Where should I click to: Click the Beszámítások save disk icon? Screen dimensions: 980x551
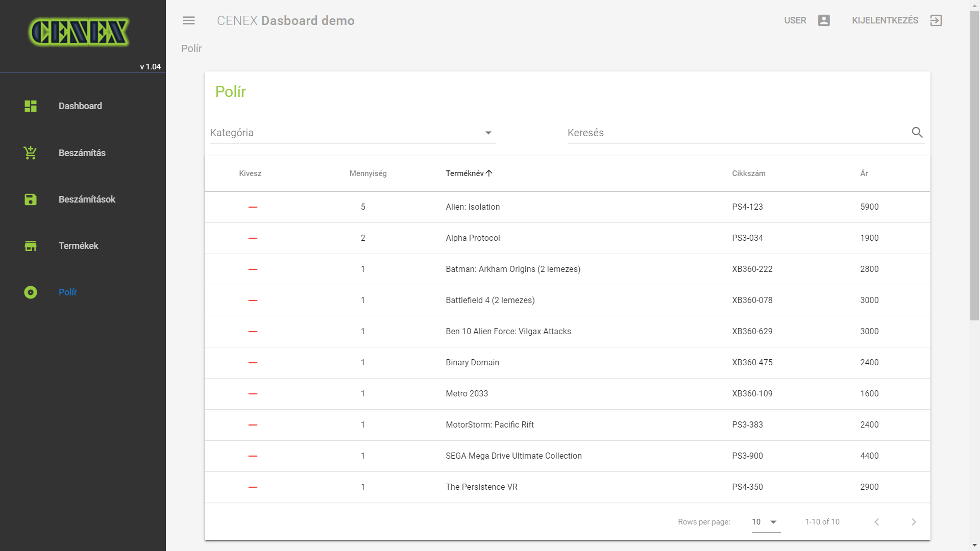(x=31, y=199)
